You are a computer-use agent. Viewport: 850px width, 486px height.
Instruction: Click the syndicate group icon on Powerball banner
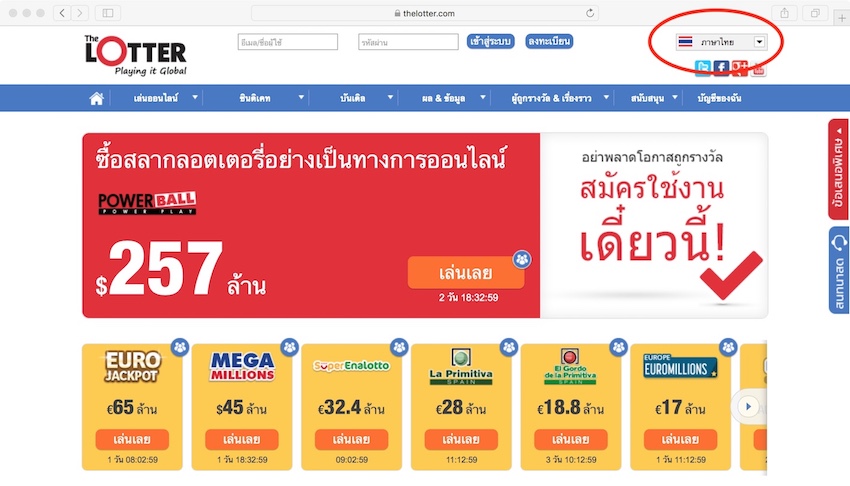[x=522, y=260]
